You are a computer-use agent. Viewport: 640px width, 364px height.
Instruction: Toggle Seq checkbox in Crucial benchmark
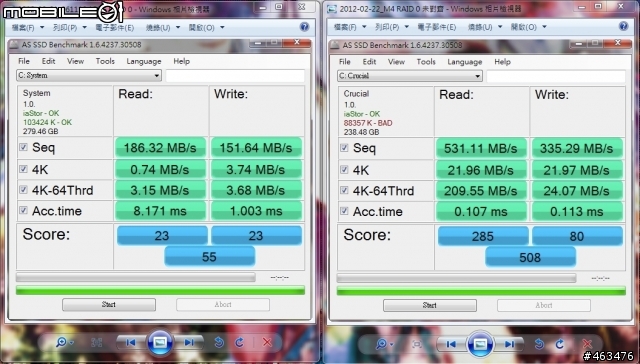[344, 148]
